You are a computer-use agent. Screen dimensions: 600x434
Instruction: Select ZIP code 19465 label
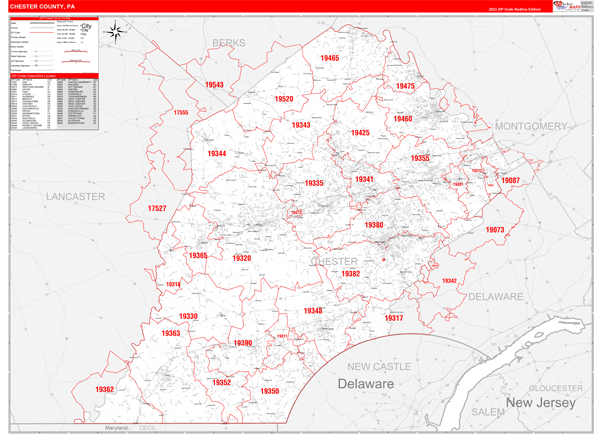tap(330, 59)
